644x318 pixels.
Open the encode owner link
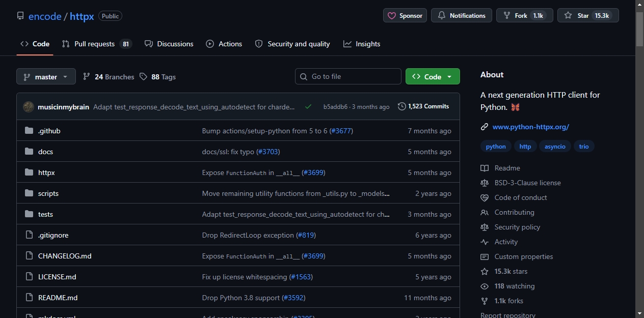(x=45, y=16)
